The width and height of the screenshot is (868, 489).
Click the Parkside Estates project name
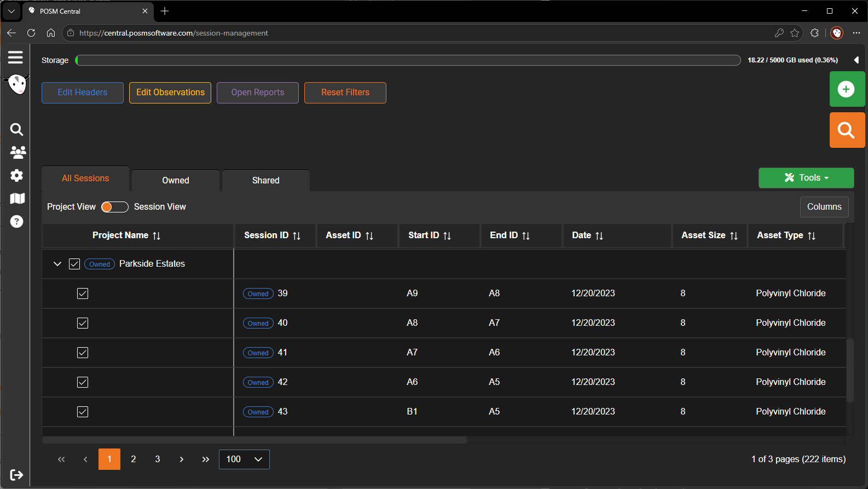(152, 264)
